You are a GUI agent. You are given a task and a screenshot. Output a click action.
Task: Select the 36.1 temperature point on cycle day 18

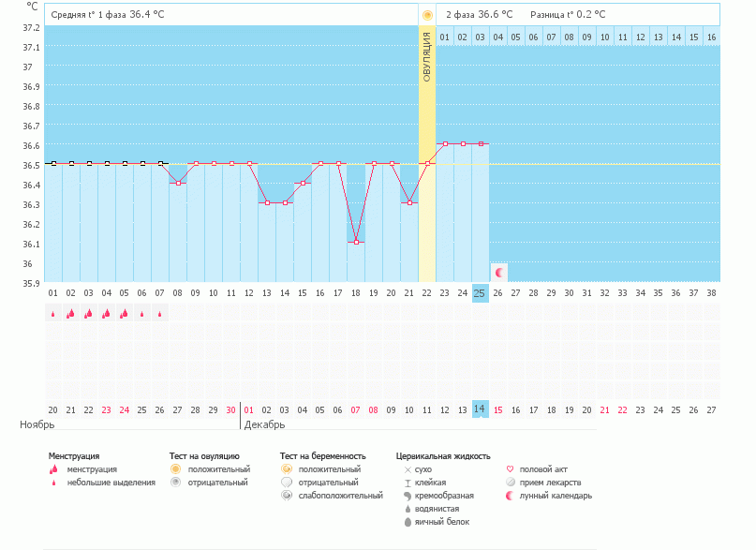(x=356, y=242)
